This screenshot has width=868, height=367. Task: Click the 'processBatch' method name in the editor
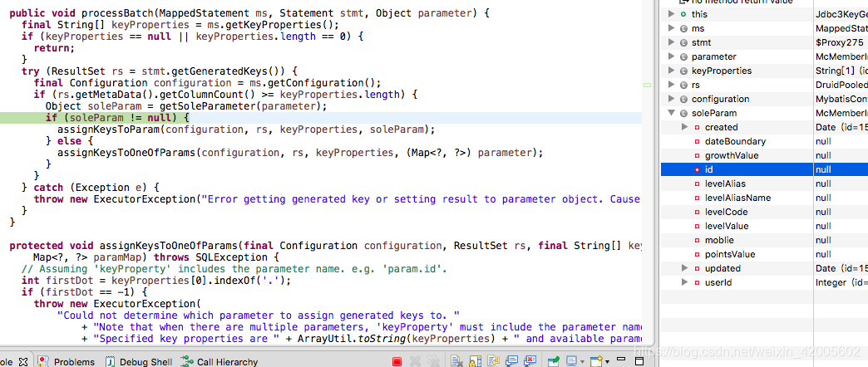tap(117, 12)
